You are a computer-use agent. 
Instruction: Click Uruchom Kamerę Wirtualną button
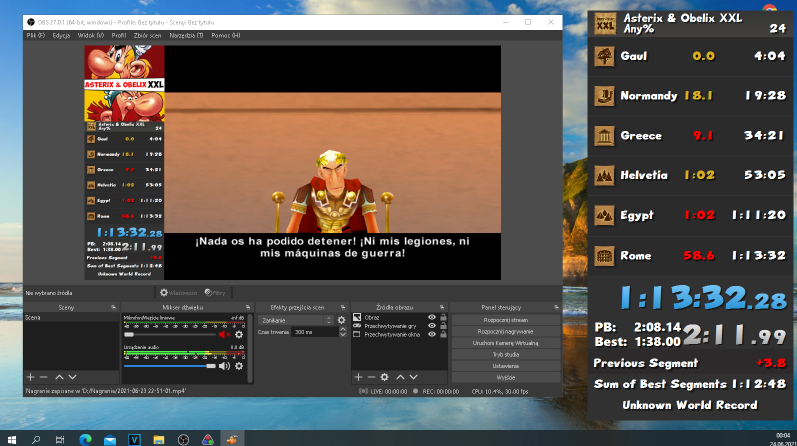coord(506,343)
